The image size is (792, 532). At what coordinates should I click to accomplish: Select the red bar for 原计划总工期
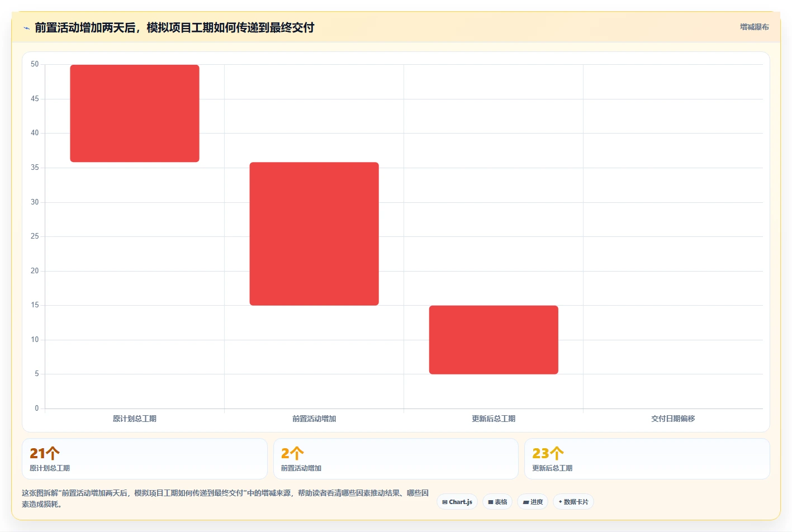(x=135, y=113)
